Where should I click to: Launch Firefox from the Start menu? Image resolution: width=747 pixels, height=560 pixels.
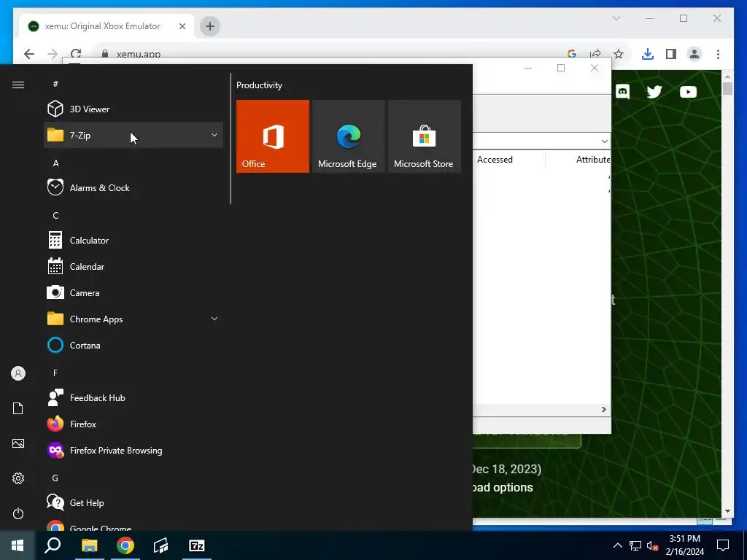point(133,424)
